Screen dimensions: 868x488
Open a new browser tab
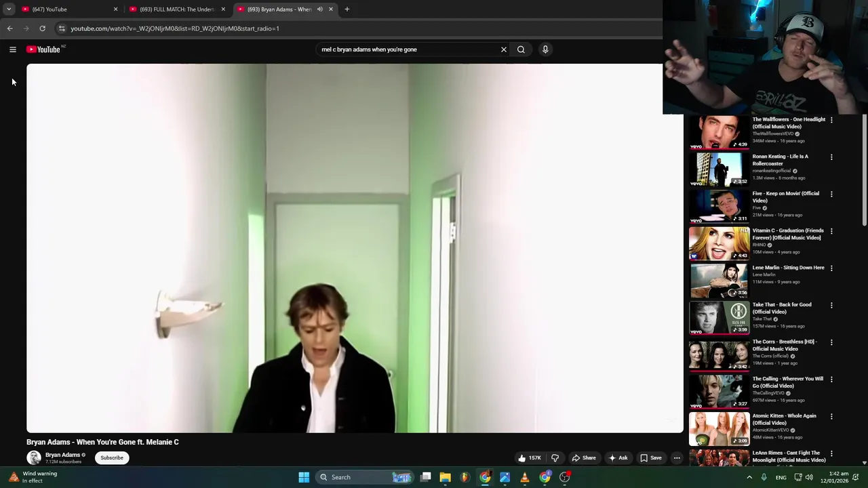tap(347, 9)
